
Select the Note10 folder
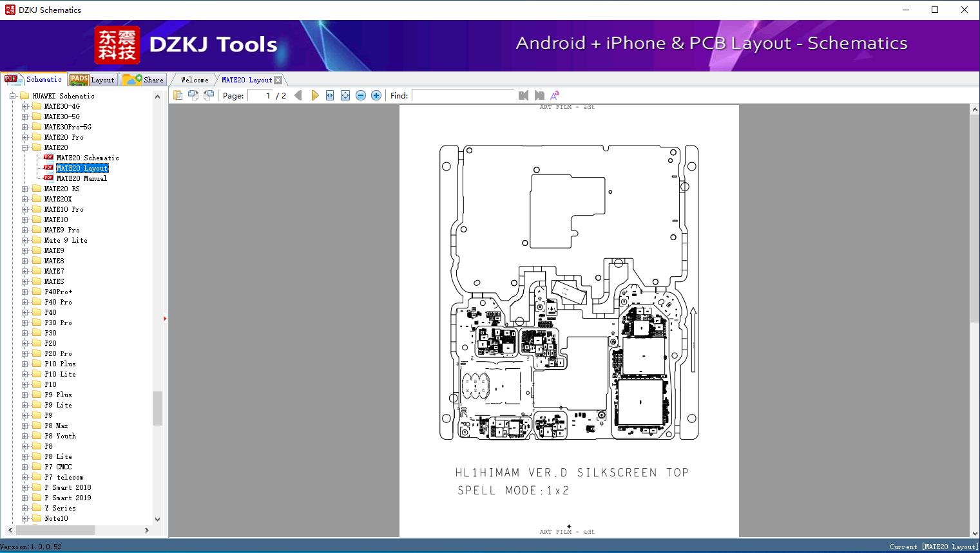pyautogui.click(x=56, y=518)
